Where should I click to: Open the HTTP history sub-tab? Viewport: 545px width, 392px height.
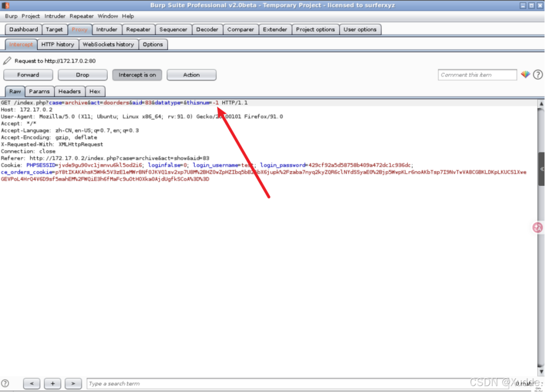[58, 44]
